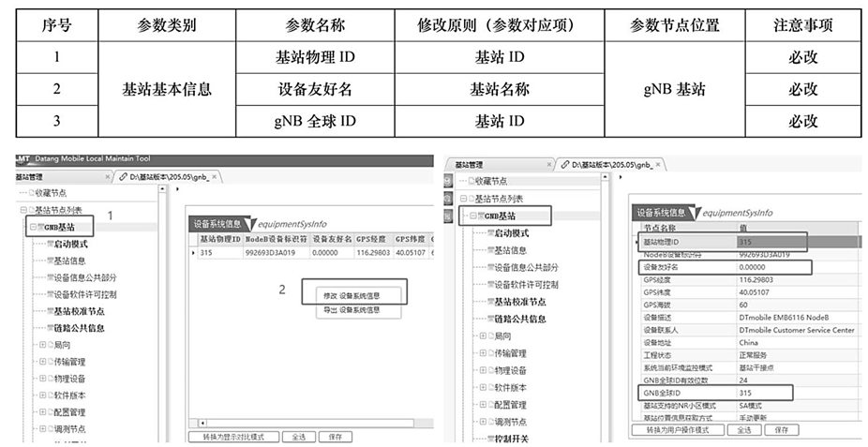Select 设备软件许可控制 in the Datang-titled window tree
The height and width of the screenshot is (447, 868).
85,294
